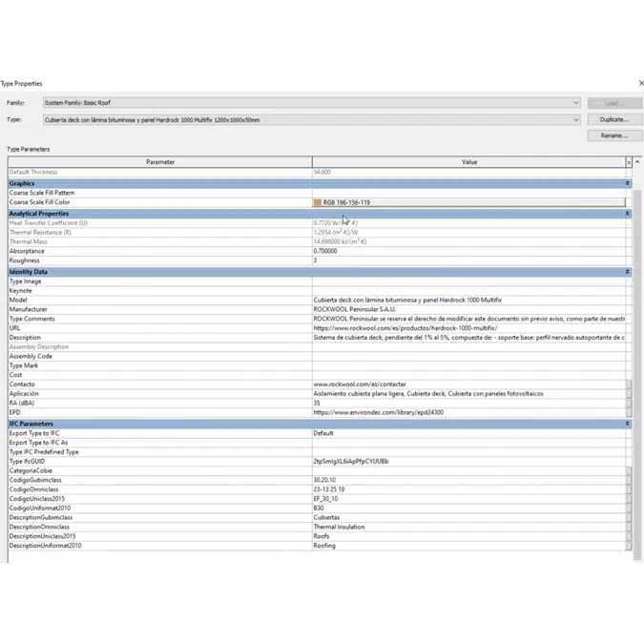Screen dimensions: 644x644
Task: Open the Type dropdown with Cubierta deck
Action: (311, 120)
